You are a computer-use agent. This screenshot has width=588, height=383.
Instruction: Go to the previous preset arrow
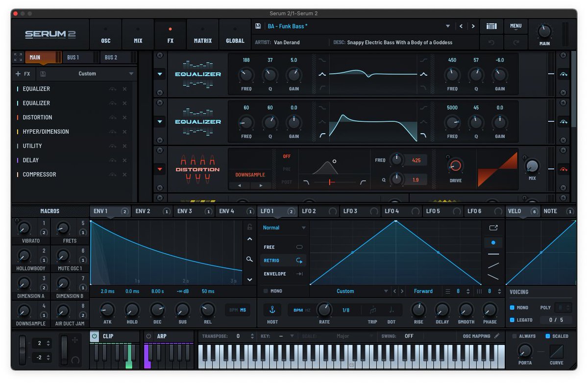point(461,26)
